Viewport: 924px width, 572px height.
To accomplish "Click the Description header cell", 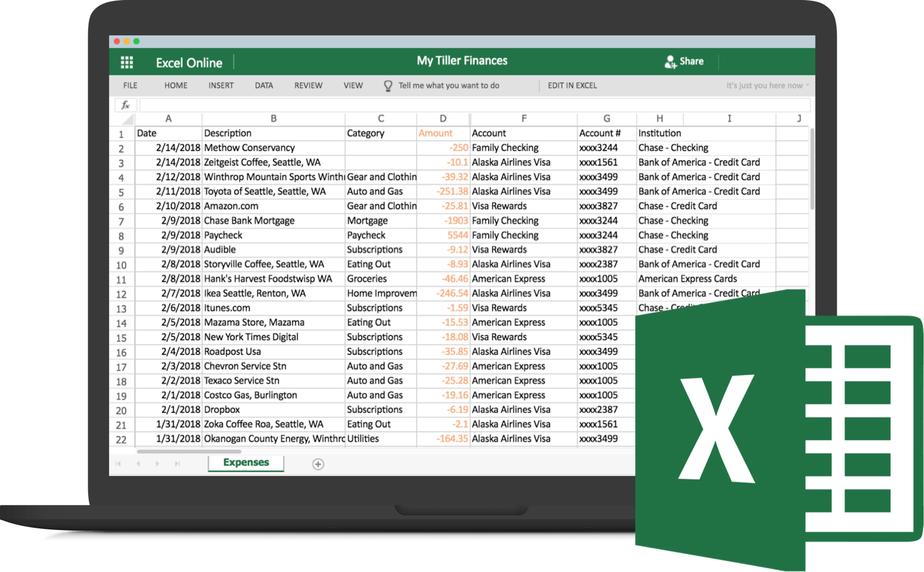I will tap(273, 133).
